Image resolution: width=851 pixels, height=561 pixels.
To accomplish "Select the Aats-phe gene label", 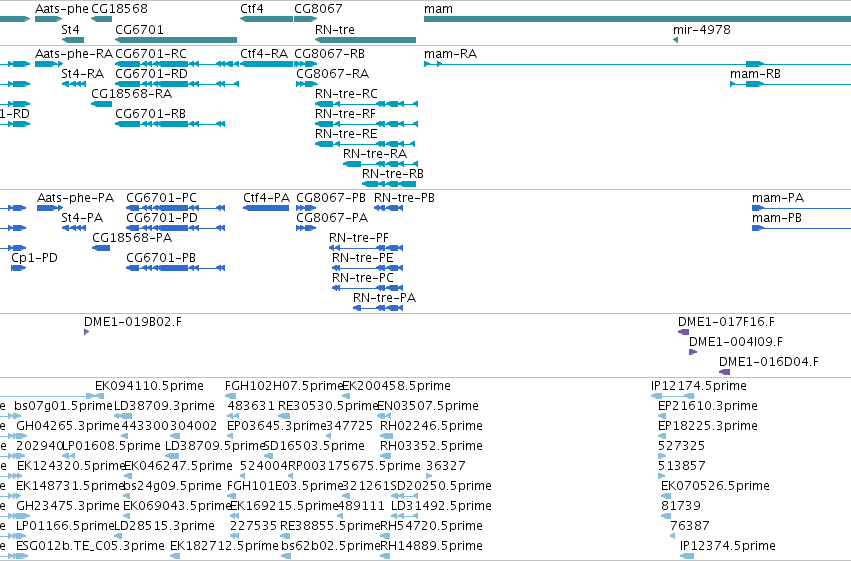I will click(61, 9).
